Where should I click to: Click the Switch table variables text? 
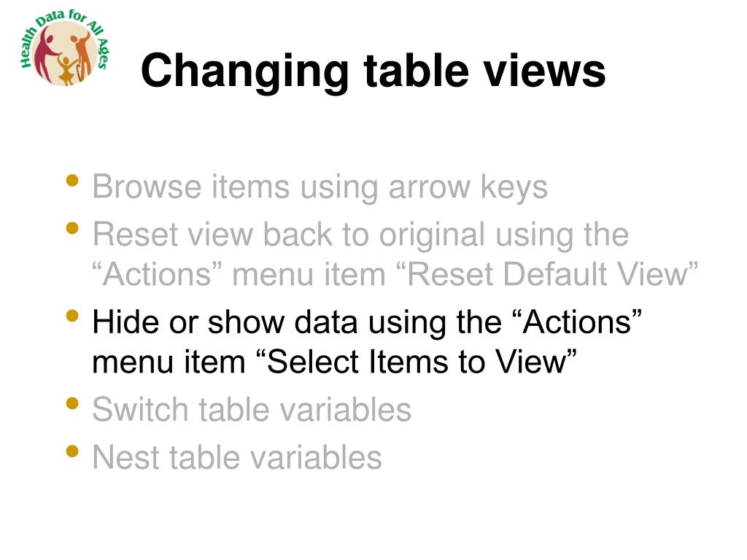[252, 410]
